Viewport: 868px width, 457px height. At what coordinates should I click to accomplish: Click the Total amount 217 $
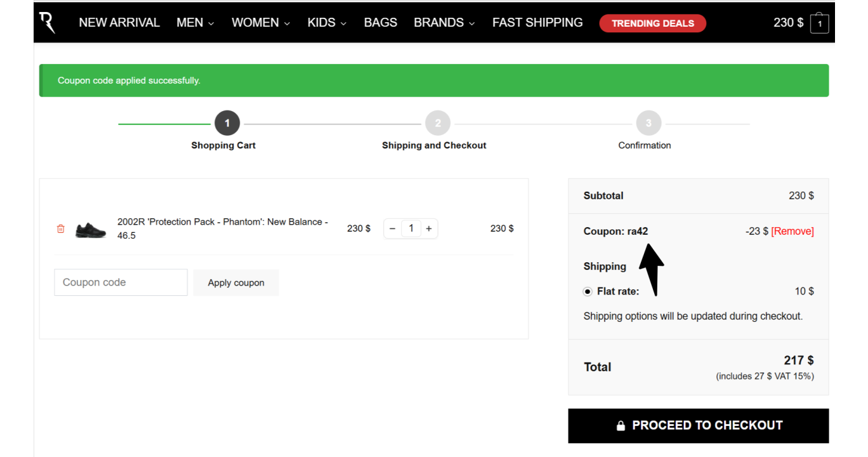pos(799,361)
